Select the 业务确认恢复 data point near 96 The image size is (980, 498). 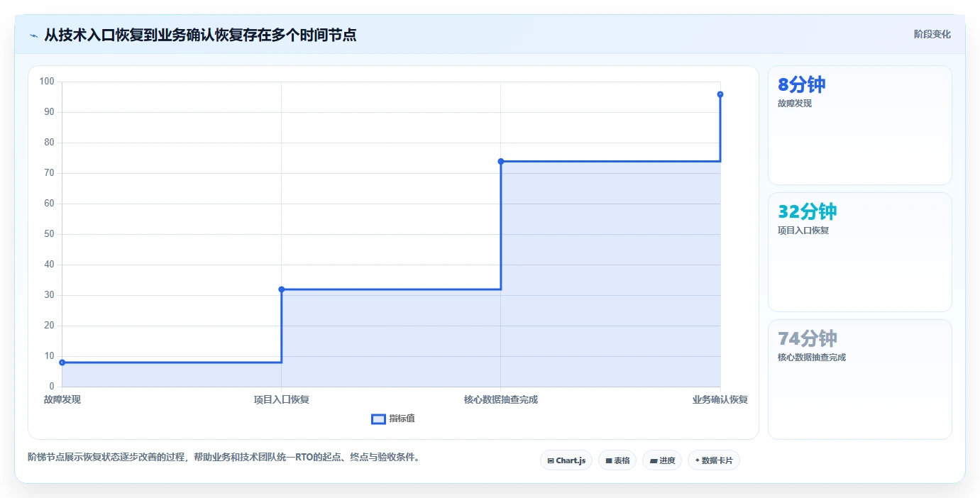[720, 94]
